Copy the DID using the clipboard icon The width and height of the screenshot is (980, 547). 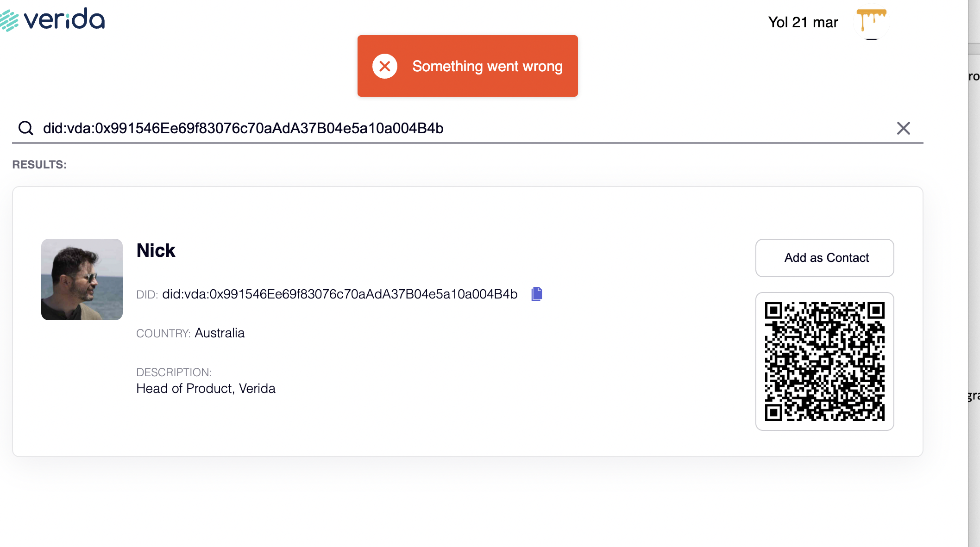point(537,294)
